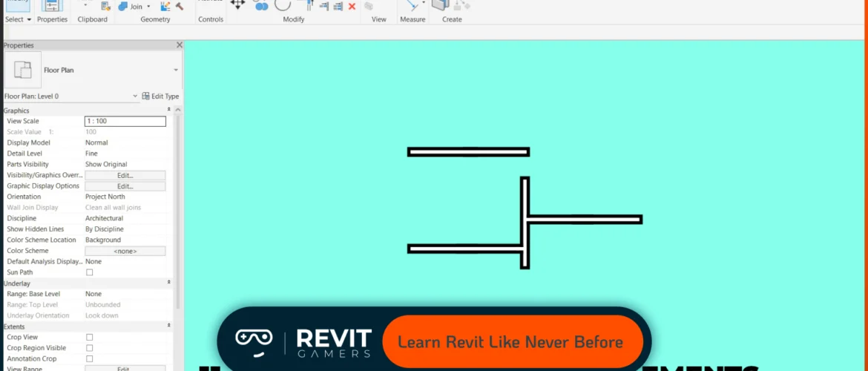This screenshot has height=371, width=868.
Task: Click the Paint icon beside hammer
Action: coord(165,6)
